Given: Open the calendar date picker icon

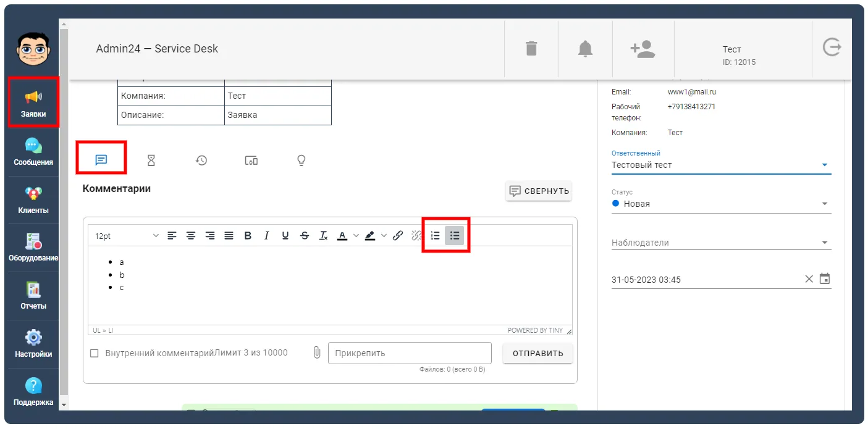Looking at the screenshot, I should click(x=825, y=279).
